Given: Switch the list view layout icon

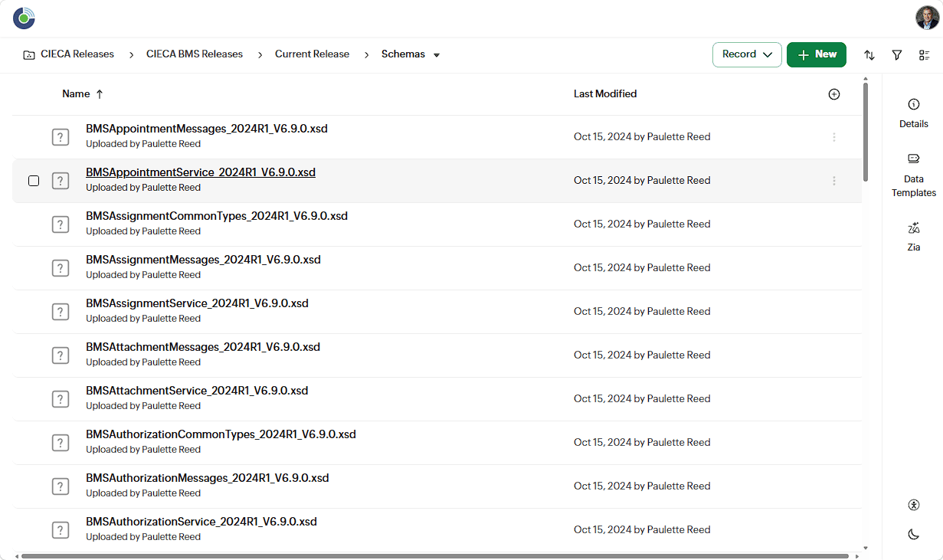Looking at the screenshot, I should coord(925,55).
